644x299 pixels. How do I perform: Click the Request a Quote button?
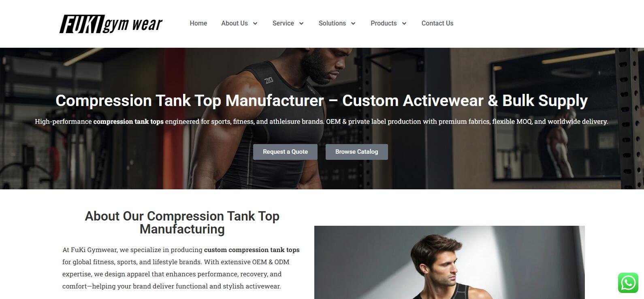click(x=285, y=152)
